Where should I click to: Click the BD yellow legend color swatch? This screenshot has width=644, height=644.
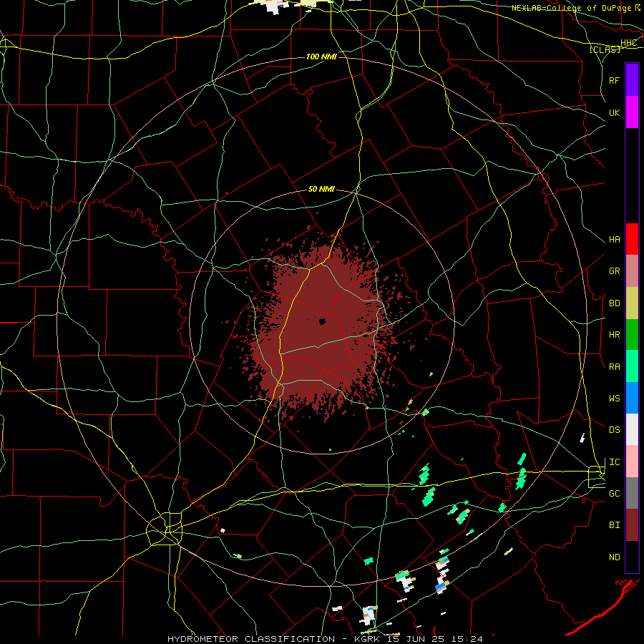pos(632,303)
